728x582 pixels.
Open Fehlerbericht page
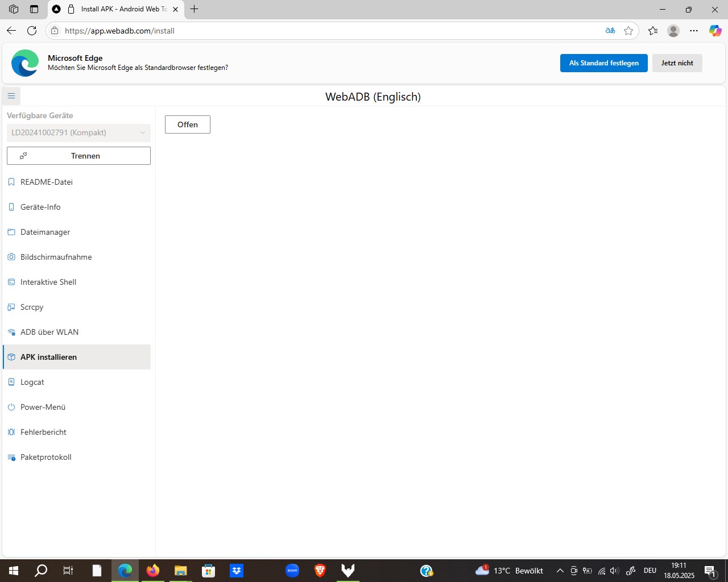coord(77,432)
